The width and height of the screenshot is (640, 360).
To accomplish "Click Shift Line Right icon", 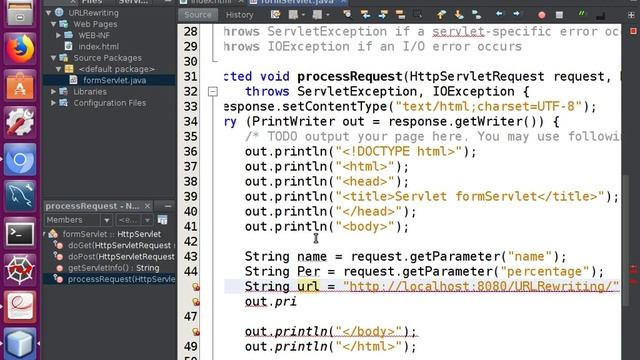I will point(517,15).
